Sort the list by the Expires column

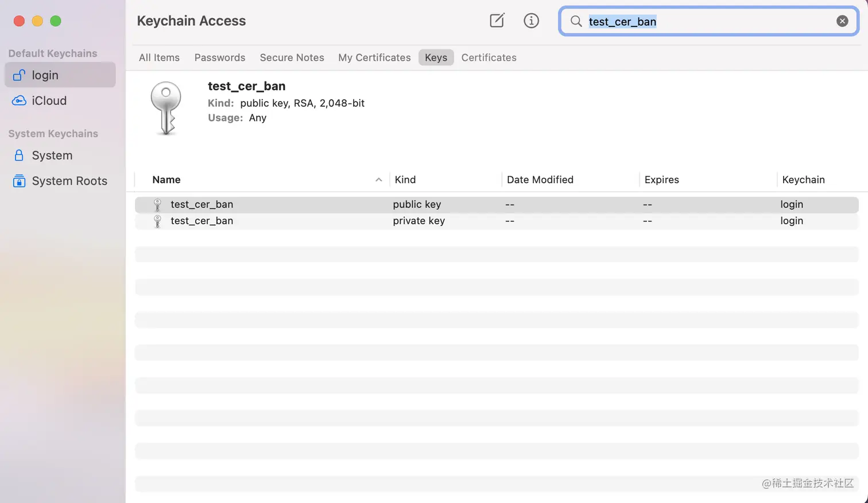[x=661, y=180]
